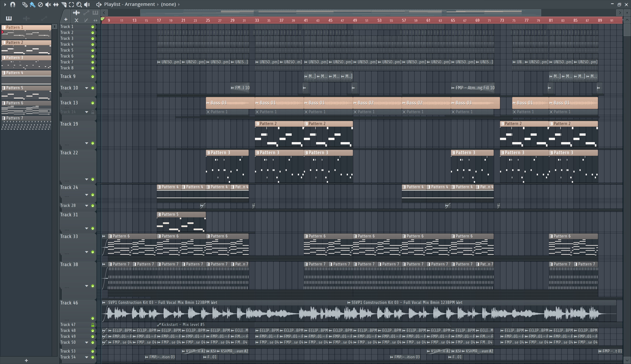
Task: Show automation clips tab in the picker
Action: point(44,18)
